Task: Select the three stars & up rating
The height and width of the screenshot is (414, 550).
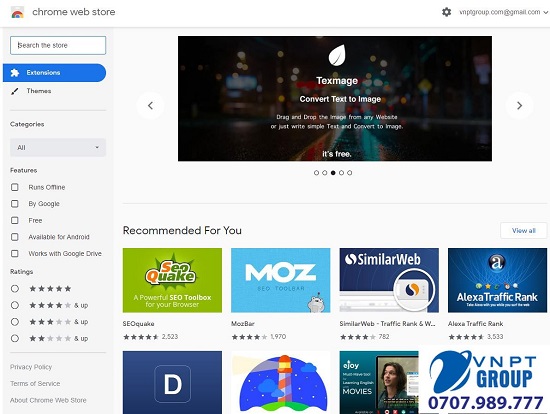Action: click(x=15, y=322)
